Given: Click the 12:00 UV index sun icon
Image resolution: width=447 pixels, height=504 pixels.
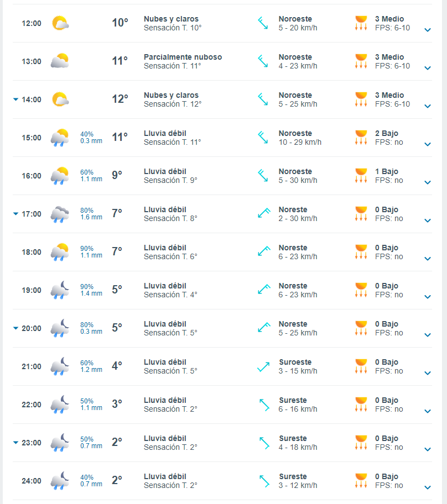Looking at the screenshot, I should point(361,23).
